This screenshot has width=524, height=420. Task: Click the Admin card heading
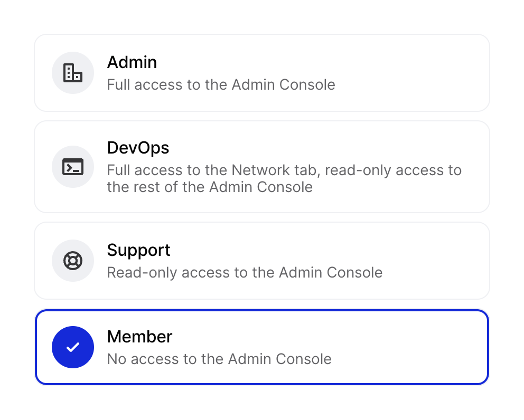pyautogui.click(x=132, y=62)
